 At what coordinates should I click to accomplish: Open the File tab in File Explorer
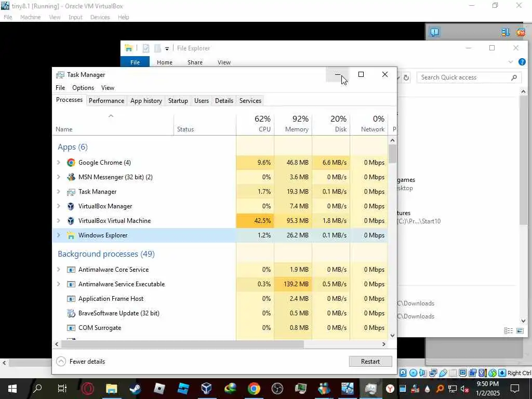(x=135, y=62)
